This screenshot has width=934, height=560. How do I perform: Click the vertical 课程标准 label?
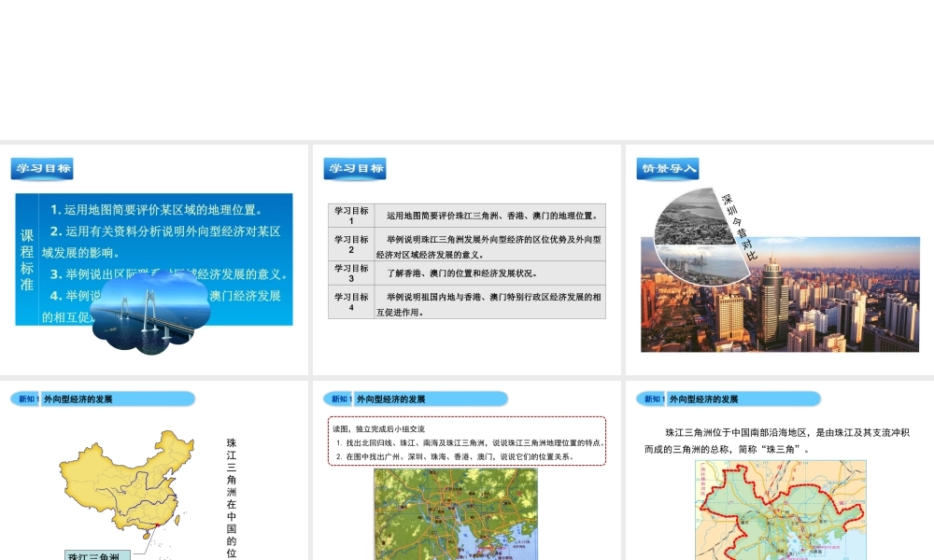coord(27,259)
